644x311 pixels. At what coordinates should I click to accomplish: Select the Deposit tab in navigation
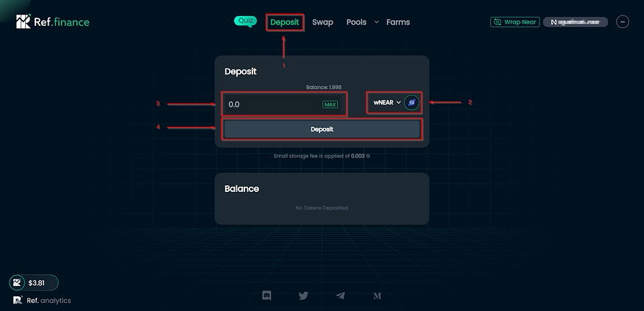click(285, 22)
